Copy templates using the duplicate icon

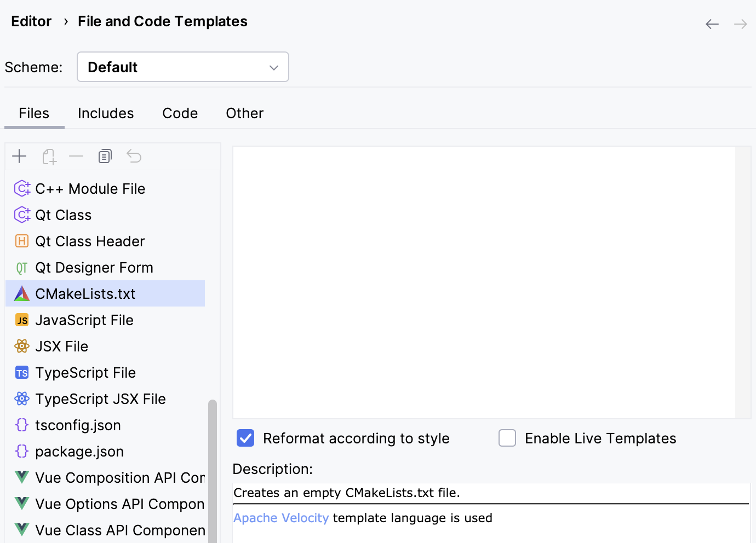pos(105,156)
